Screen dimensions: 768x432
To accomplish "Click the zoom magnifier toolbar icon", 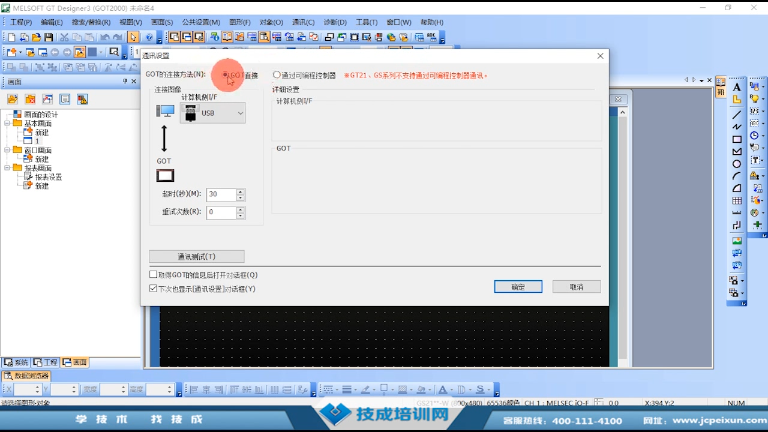I will [114, 52].
